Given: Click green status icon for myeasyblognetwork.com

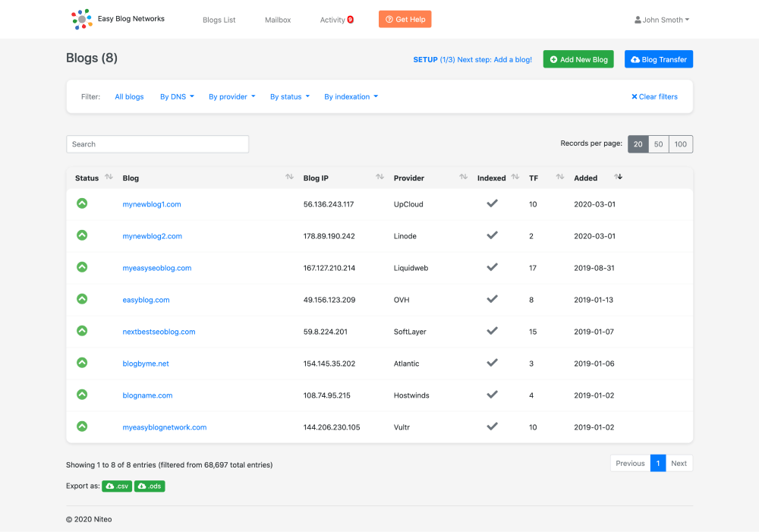Looking at the screenshot, I should pos(82,427).
